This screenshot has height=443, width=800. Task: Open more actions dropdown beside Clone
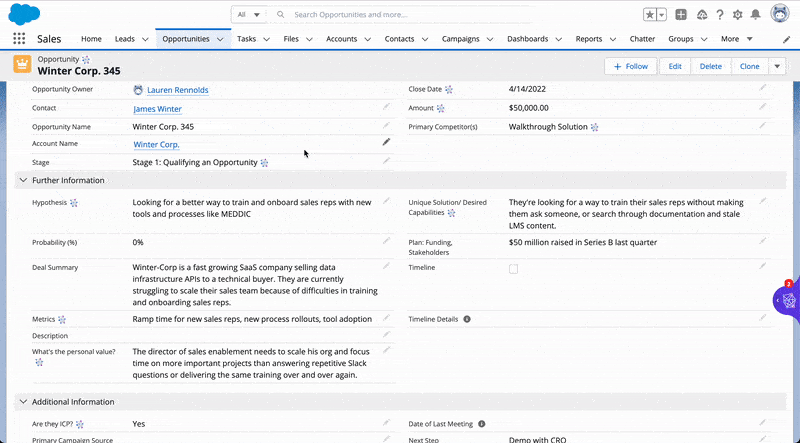(x=777, y=66)
